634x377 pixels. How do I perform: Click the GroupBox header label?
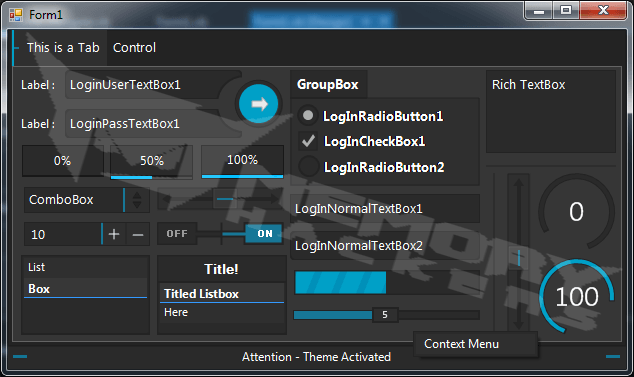[328, 84]
